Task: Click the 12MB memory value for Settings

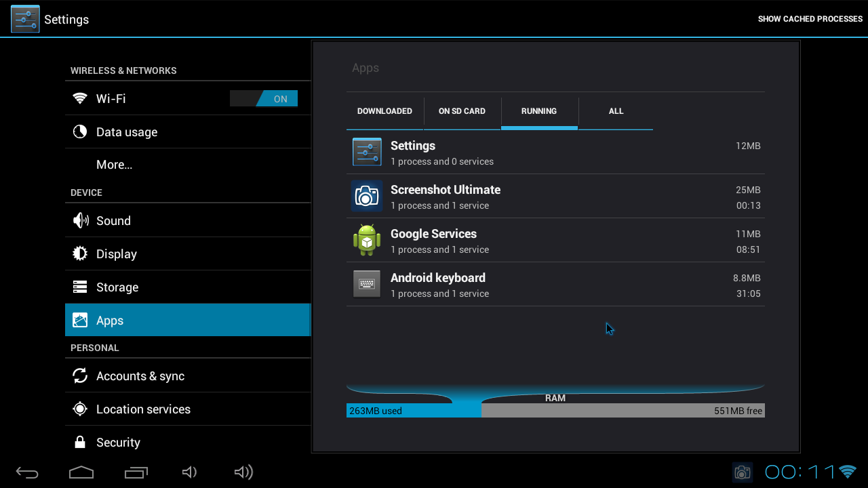Action: (x=748, y=146)
